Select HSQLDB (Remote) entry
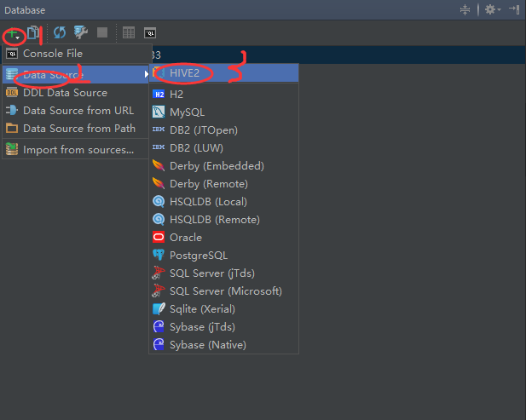The width and height of the screenshot is (526, 420). (x=223, y=220)
